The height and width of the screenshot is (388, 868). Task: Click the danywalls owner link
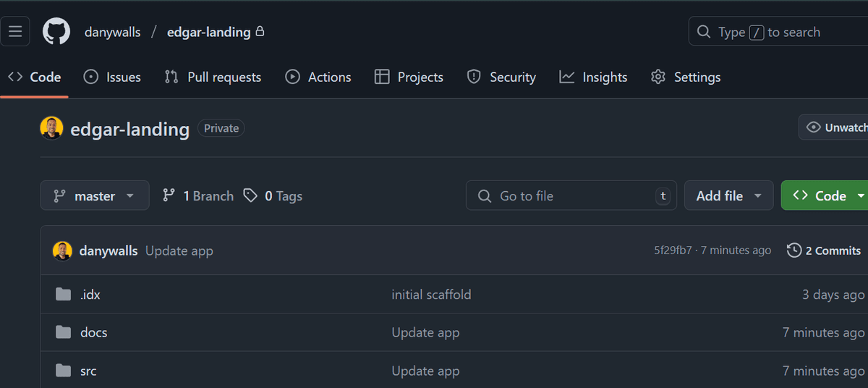[112, 32]
